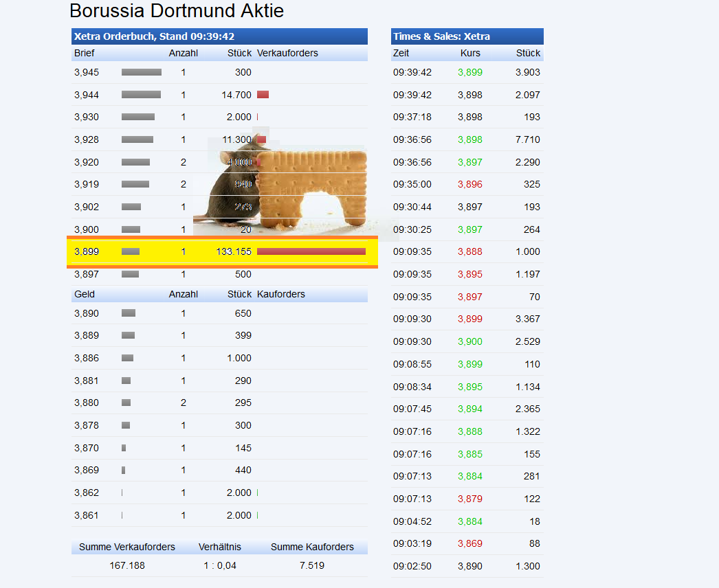Select the total buy orders value 7.519
719x588 pixels.
[x=312, y=566]
